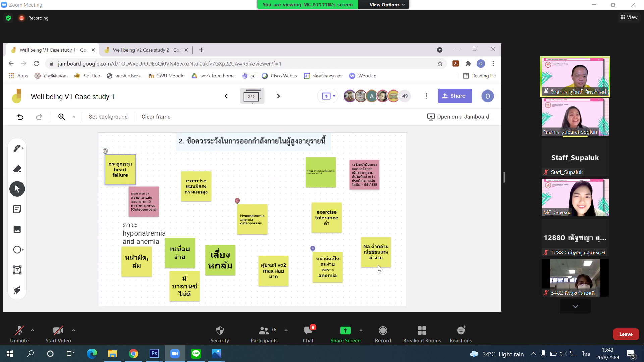Click the Share button in Jamboard
644x362 pixels.
(454, 96)
